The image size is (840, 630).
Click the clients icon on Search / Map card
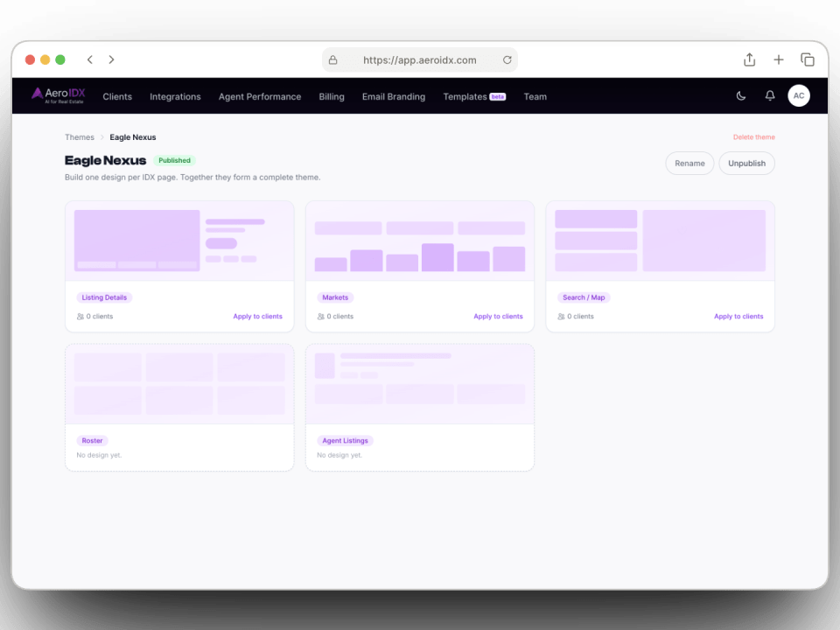coord(561,317)
